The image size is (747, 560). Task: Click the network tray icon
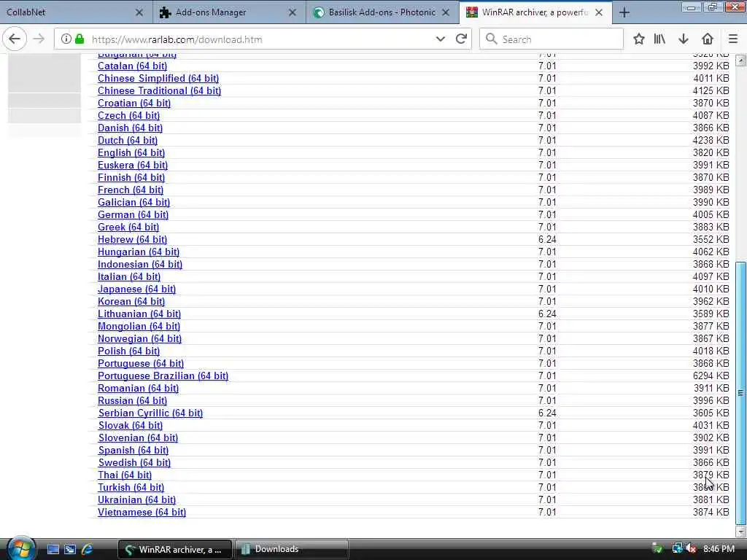(677, 548)
